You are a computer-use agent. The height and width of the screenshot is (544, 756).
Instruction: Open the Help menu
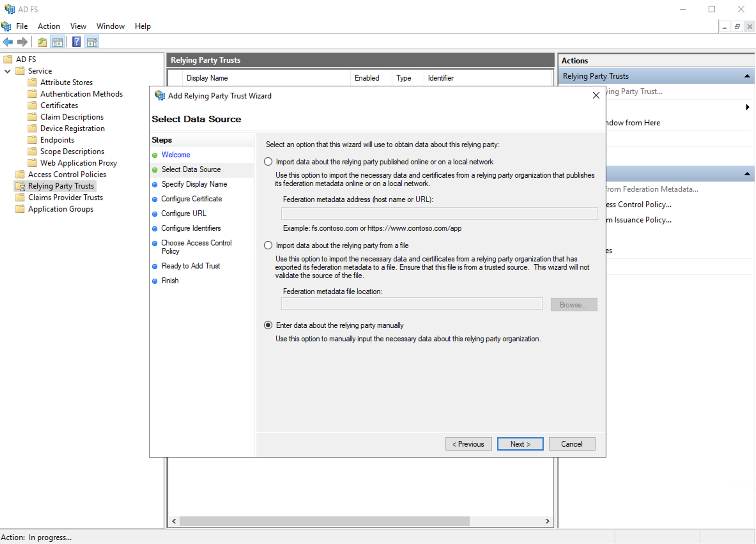pyautogui.click(x=143, y=26)
